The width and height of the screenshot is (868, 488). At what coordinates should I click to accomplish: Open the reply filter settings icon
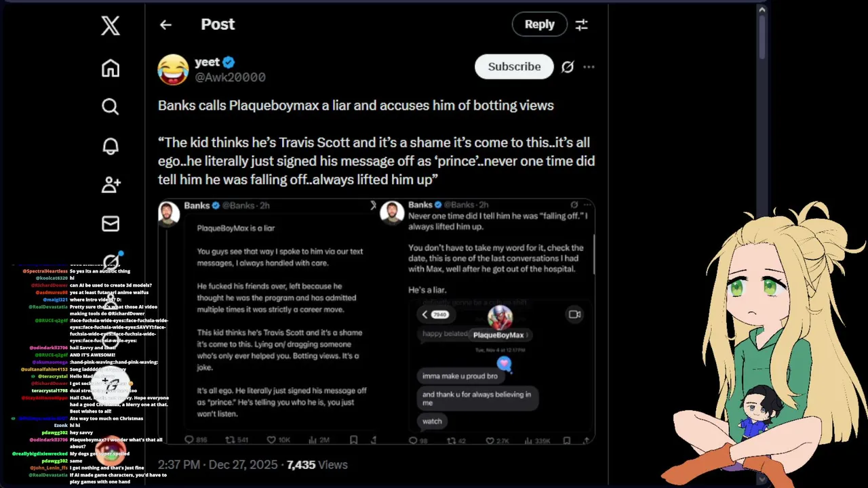[x=582, y=24]
